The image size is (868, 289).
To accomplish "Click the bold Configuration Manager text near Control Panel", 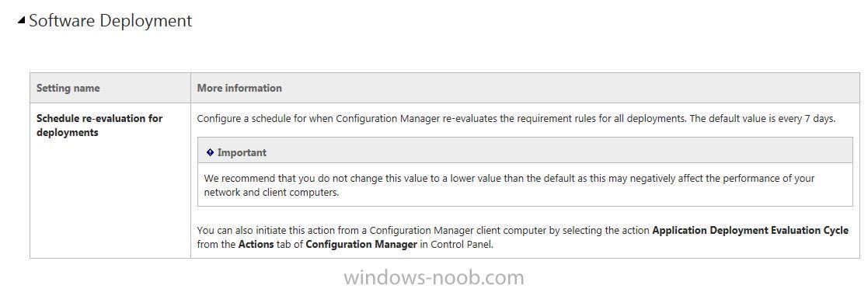I will click(361, 244).
